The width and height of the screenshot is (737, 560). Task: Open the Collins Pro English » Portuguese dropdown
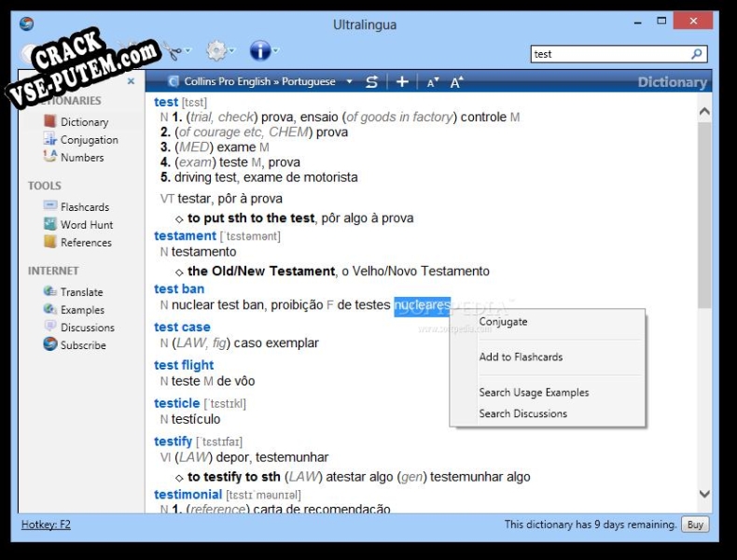(x=349, y=81)
